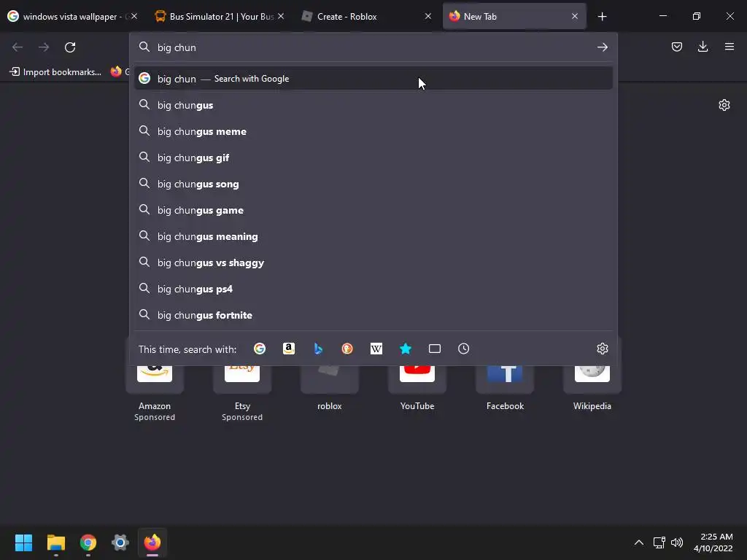Screen dimensions: 747x560
Task: Open Settings from the taskbar
Action: (x=120, y=542)
